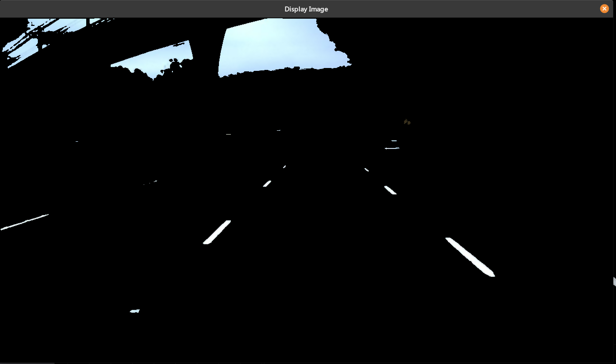Close the Display Image window
This screenshot has width=616, height=364.
[604, 9]
